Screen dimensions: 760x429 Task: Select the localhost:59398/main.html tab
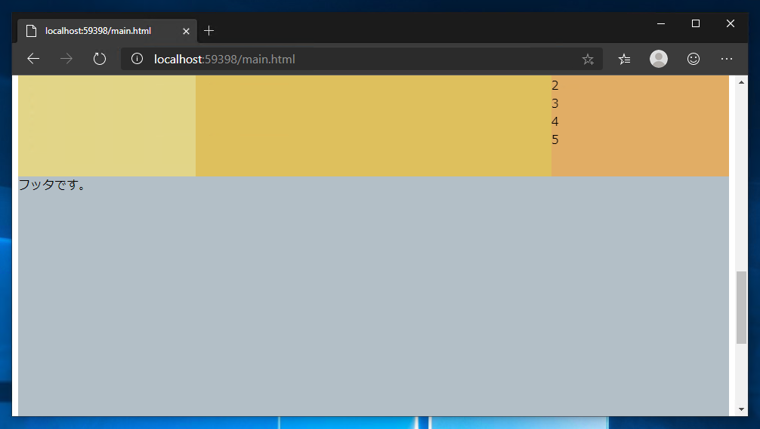pyautogui.click(x=107, y=31)
